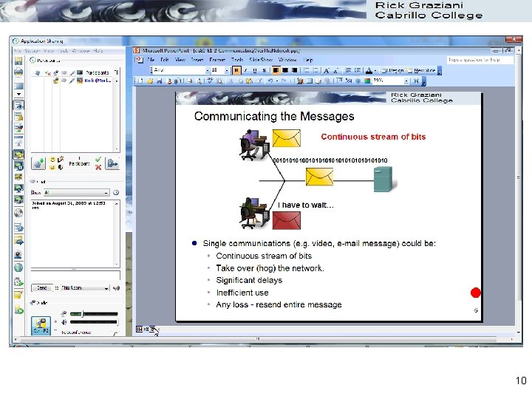Viewport: 532px width, 399px height.
Task: Click the PowerPoint Help menu
Action: [308, 60]
